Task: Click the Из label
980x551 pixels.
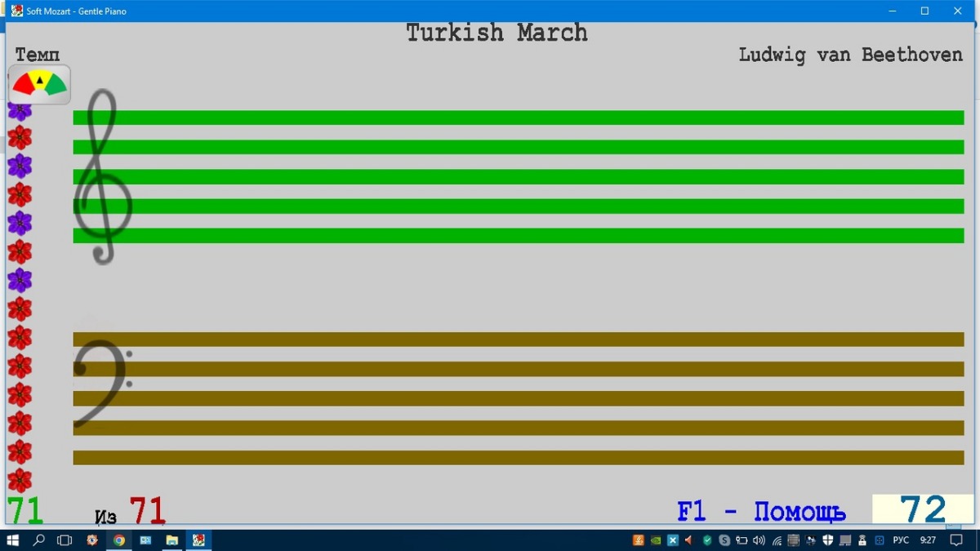Action: (105, 517)
